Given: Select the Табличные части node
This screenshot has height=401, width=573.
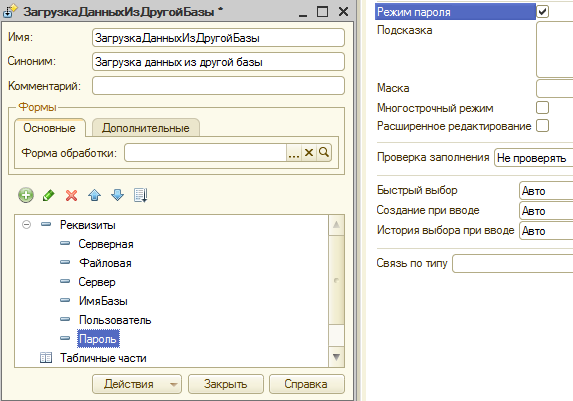Looking at the screenshot, I should pyautogui.click(x=103, y=358).
